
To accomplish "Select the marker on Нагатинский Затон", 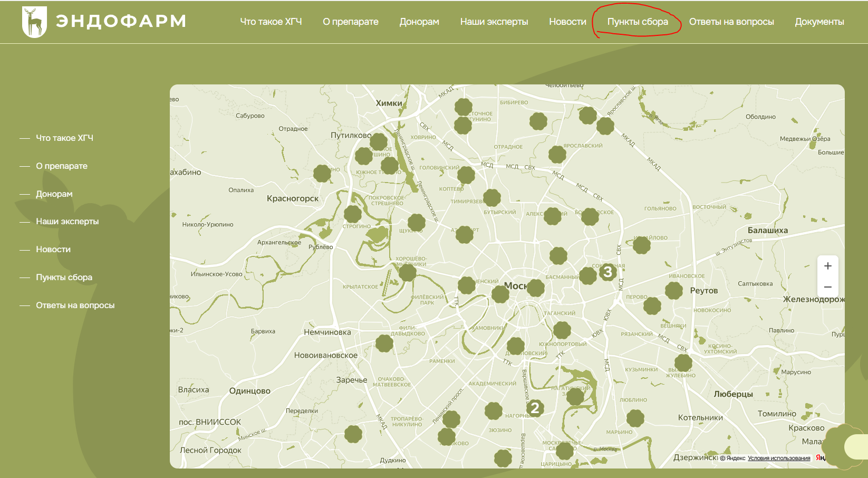I will (x=575, y=397).
